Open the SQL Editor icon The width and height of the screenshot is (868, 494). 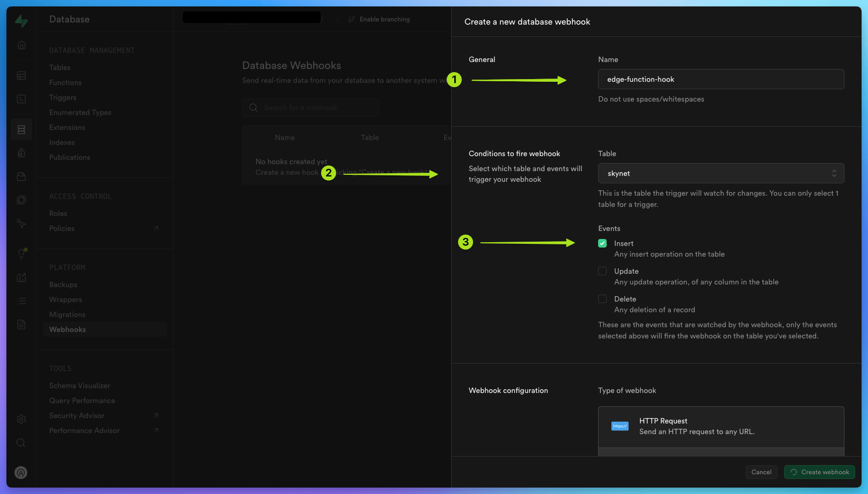pyautogui.click(x=21, y=99)
